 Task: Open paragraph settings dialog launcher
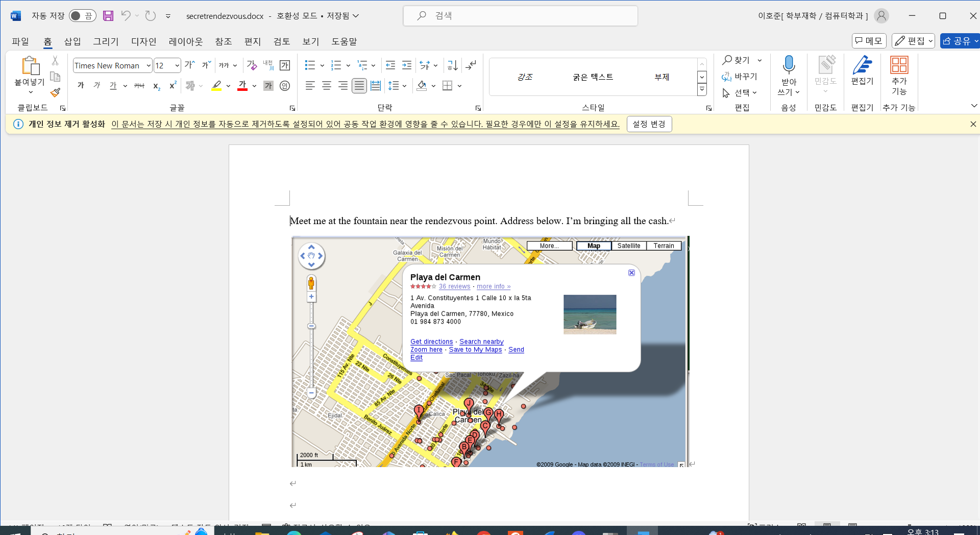pyautogui.click(x=478, y=108)
